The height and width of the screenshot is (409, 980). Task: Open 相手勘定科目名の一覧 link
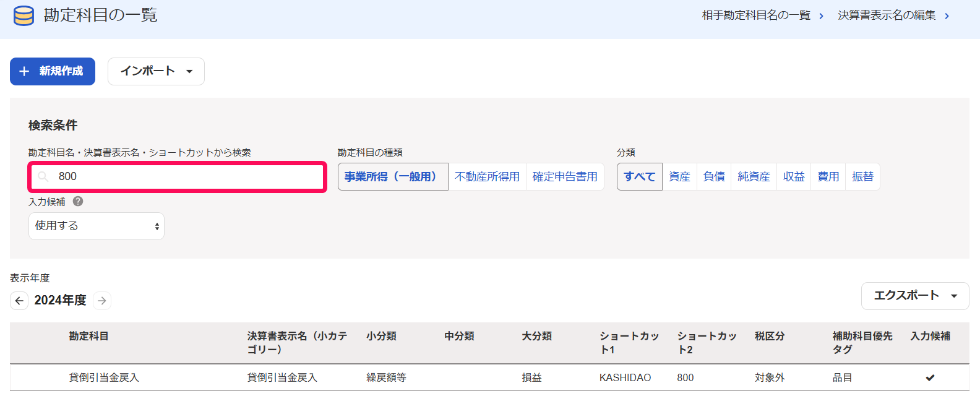point(756,15)
